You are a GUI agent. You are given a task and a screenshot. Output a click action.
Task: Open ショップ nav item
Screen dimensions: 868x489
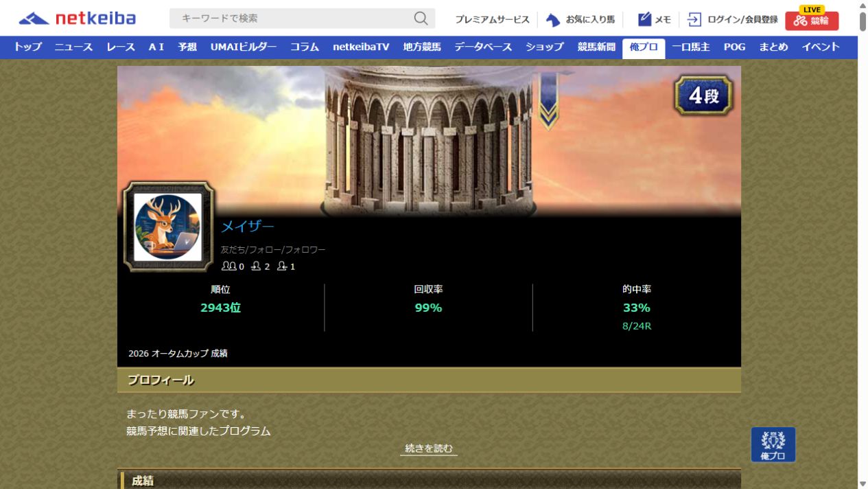[545, 47]
